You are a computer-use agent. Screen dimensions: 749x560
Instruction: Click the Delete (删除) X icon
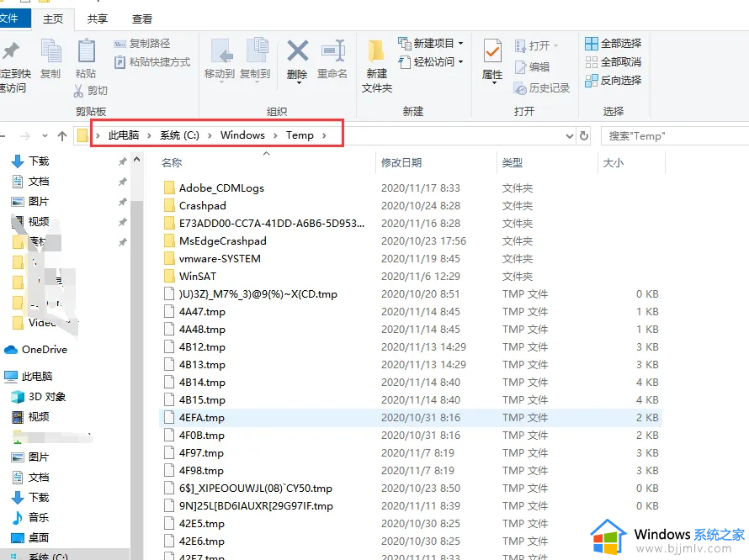[x=298, y=50]
